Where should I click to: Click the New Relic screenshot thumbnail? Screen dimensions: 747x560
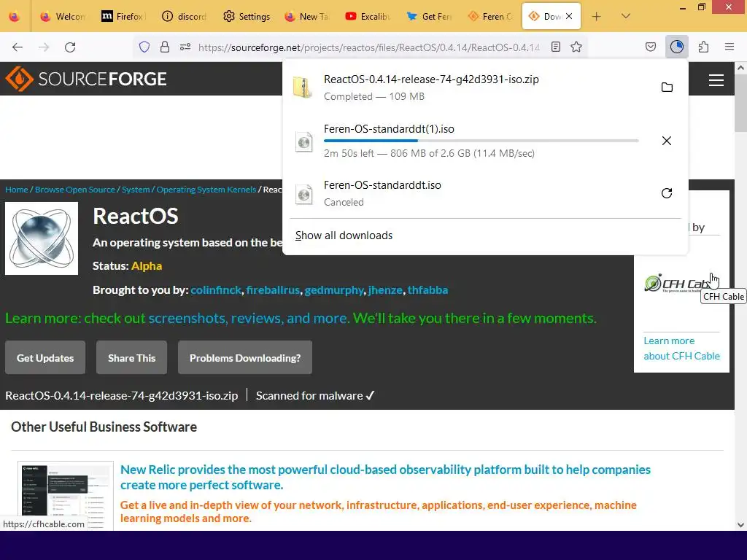click(x=66, y=495)
